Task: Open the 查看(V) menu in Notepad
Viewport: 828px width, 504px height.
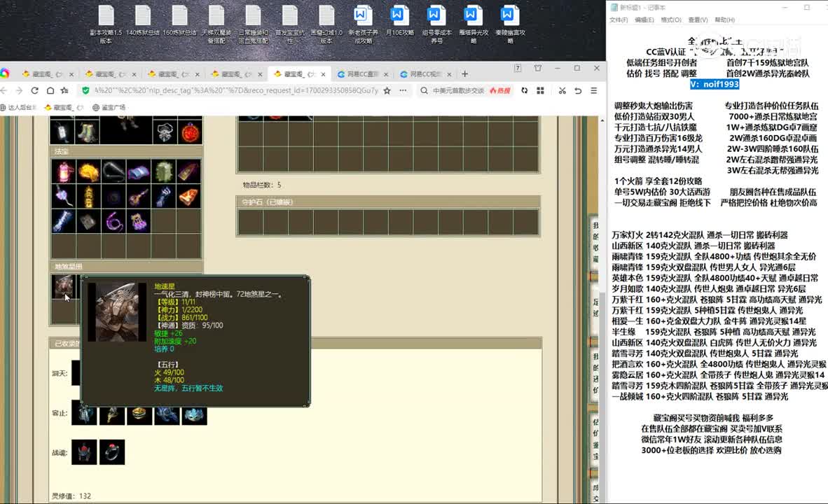Action: coord(698,20)
